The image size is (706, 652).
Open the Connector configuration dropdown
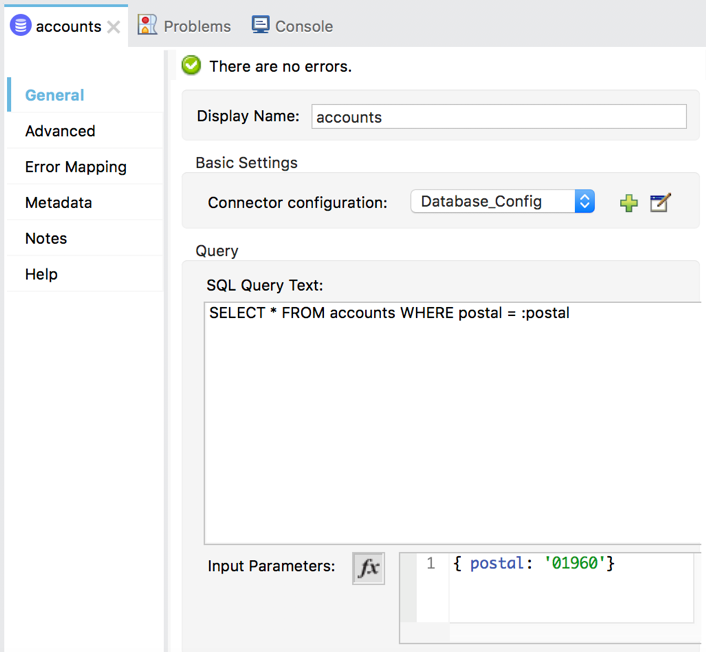click(x=502, y=201)
